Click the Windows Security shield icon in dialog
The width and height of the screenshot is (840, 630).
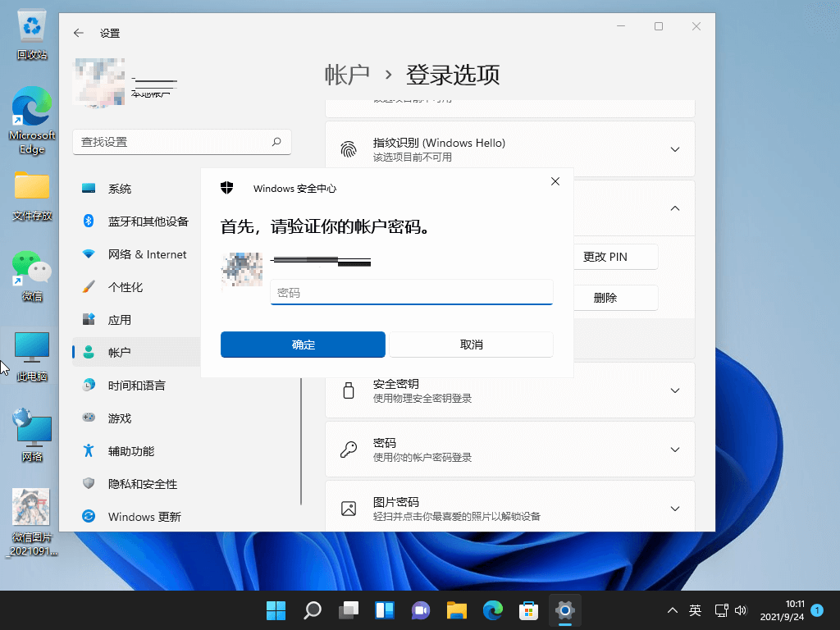227,187
